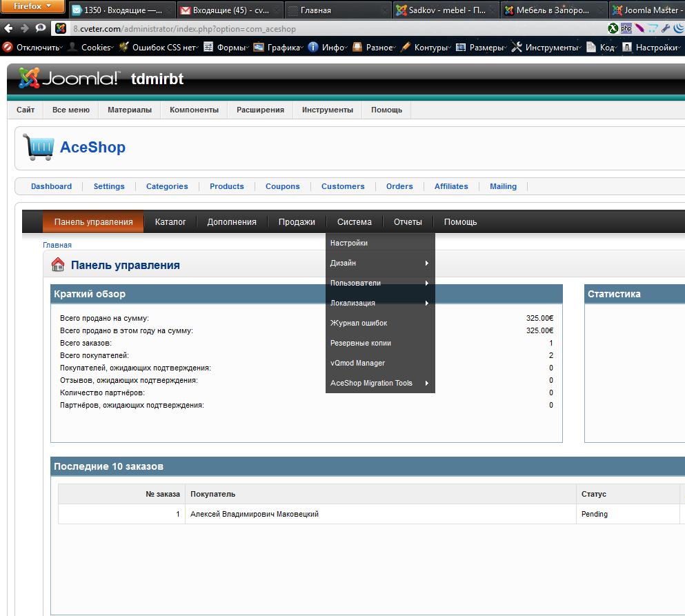Open the Joomla Материалы menu
Viewport: 685px width, 616px height.
(x=130, y=110)
